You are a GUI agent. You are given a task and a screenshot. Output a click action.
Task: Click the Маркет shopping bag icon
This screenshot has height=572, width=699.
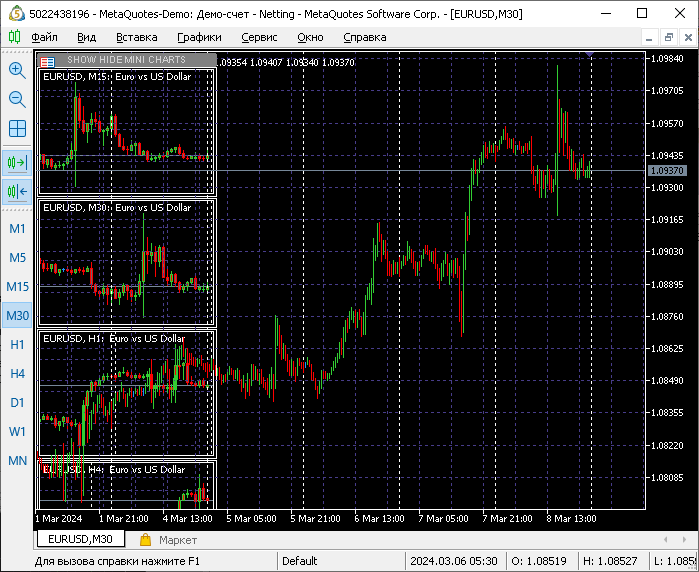(x=145, y=539)
